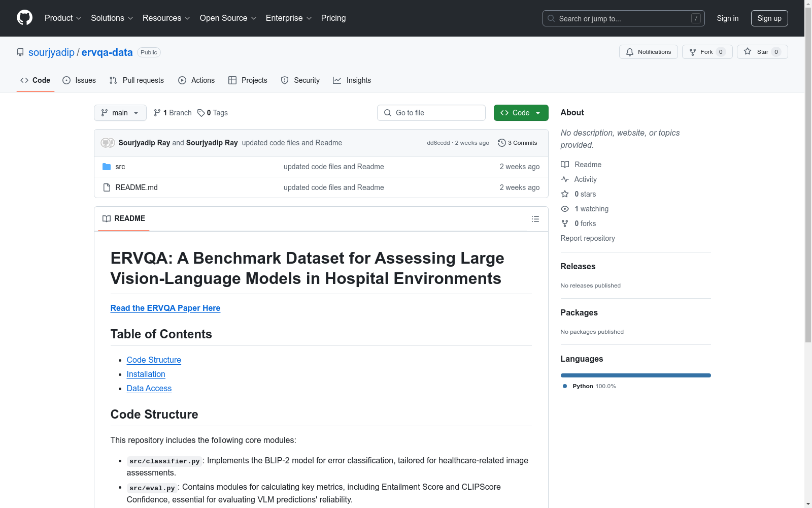Jump to Data Access section link

tap(149, 388)
